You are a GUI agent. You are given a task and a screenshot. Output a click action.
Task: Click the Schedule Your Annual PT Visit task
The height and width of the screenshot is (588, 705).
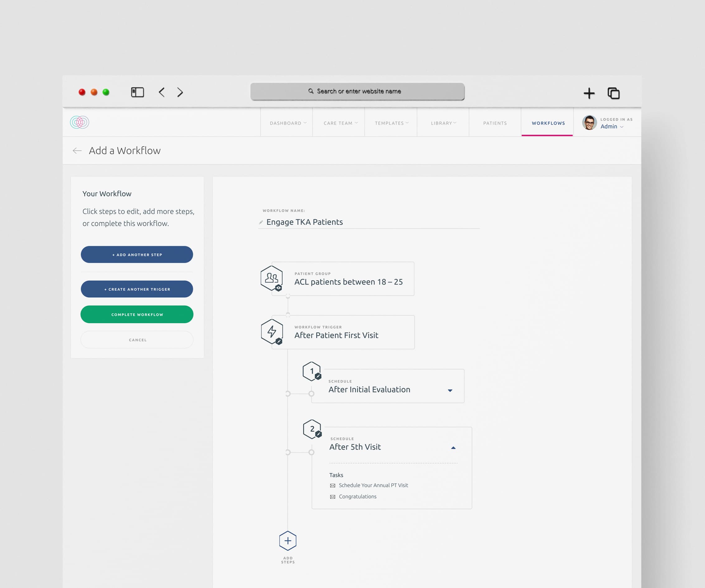coord(373,486)
